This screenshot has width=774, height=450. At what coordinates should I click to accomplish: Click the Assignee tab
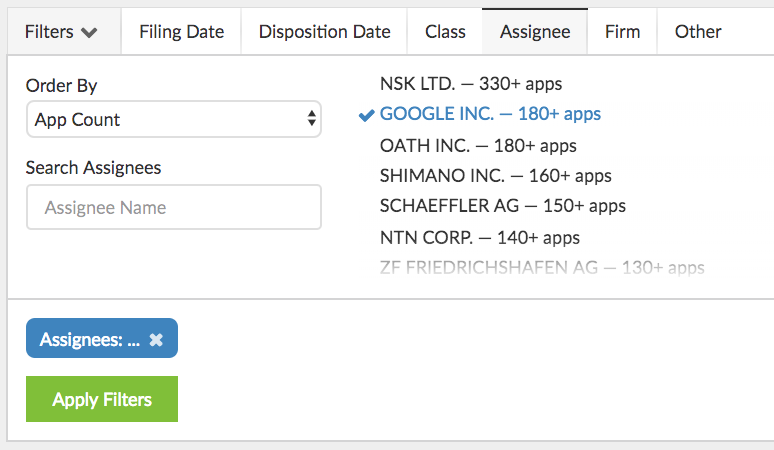(535, 31)
